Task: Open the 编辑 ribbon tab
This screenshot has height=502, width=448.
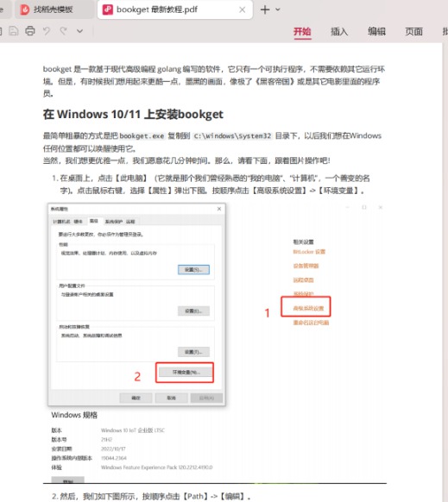Action: tap(376, 31)
